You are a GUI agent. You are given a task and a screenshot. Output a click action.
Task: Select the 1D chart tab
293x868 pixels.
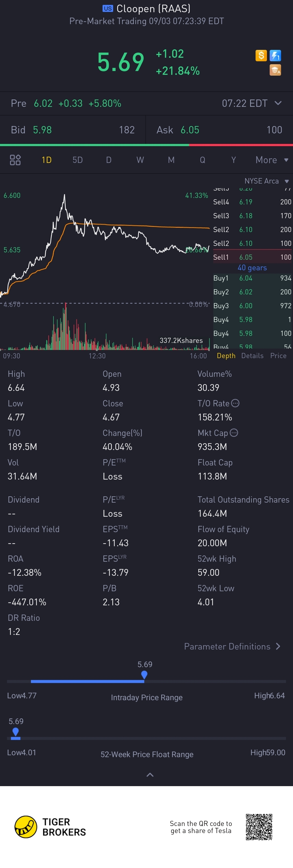coord(47,160)
